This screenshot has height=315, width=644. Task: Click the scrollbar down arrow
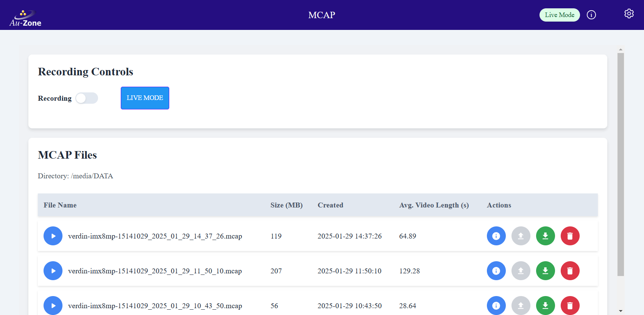(621, 311)
